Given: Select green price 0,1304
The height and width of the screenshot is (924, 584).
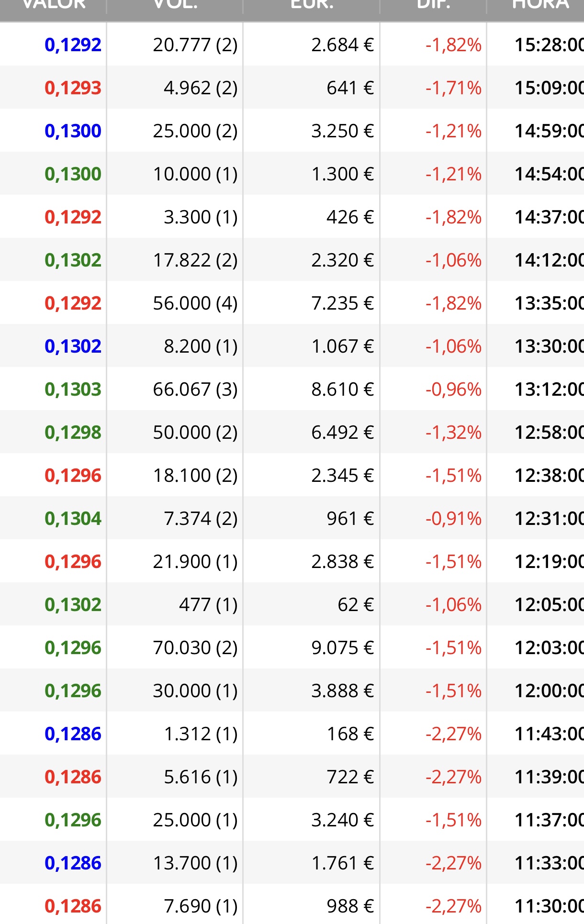Looking at the screenshot, I should (x=73, y=519).
